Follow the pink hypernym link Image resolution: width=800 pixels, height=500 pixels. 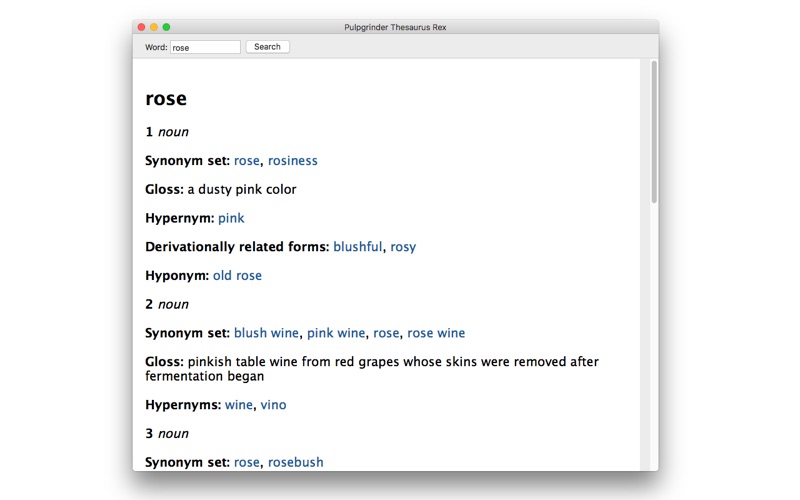[231, 218]
